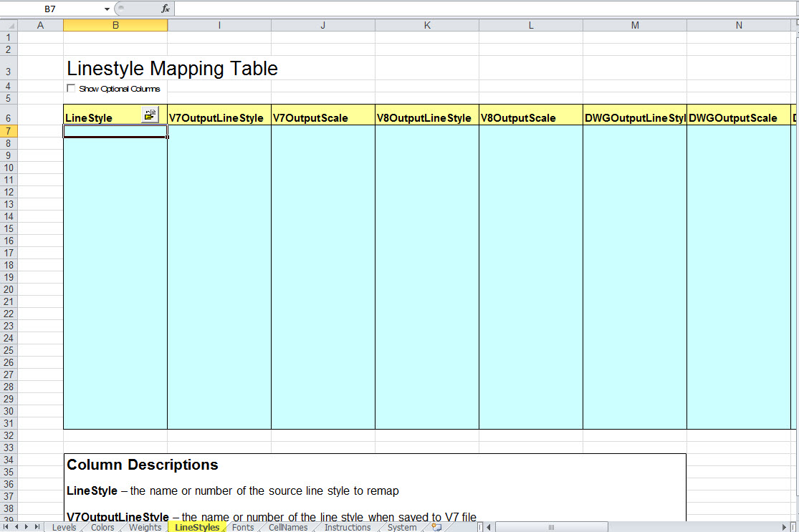This screenshot has height=532, width=799.
Task: Switch to the System sheet tab
Action: point(402,528)
